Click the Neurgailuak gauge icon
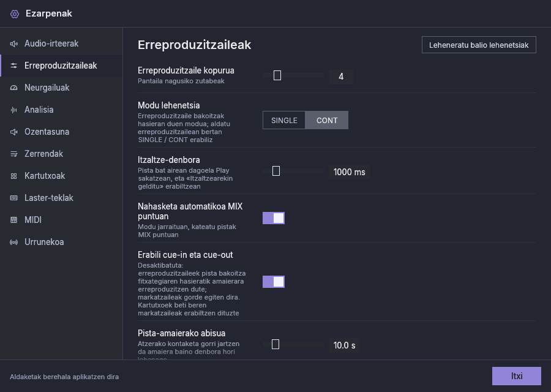This screenshot has height=392, width=551. click(x=13, y=88)
